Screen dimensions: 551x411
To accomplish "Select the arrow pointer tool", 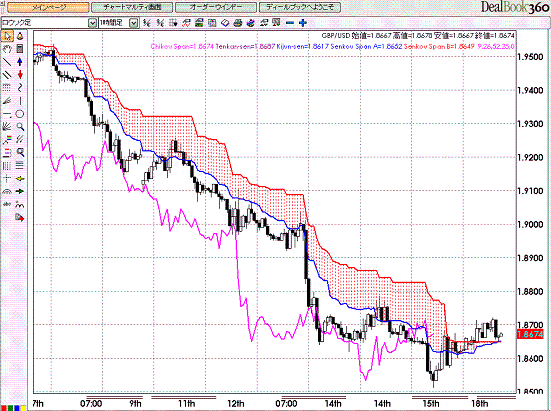I will pyautogui.click(x=7, y=36).
